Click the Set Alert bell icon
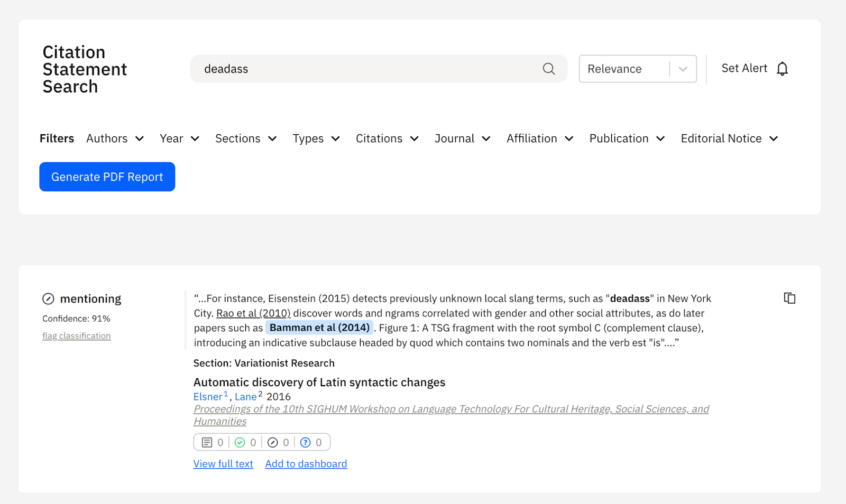The height and width of the screenshot is (504, 846). tap(782, 69)
